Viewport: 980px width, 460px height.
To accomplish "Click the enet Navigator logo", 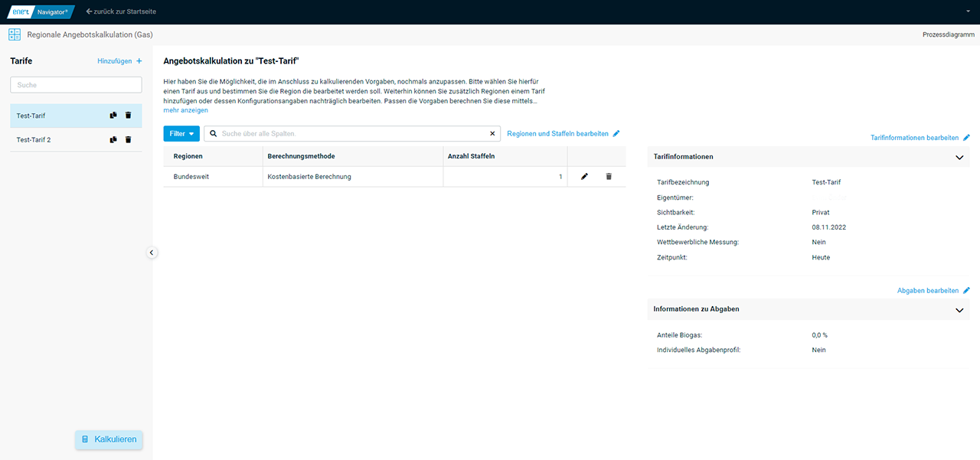I will coord(41,11).
